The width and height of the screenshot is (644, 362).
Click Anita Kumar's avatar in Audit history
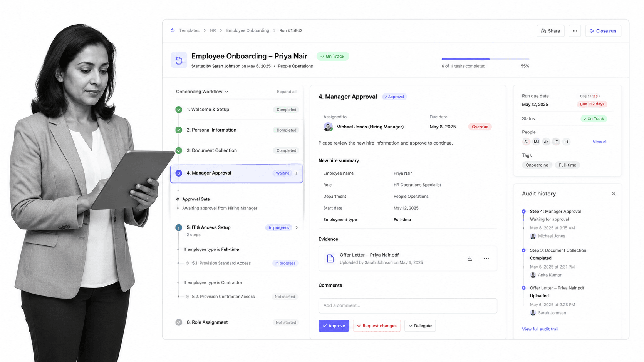pyautogui.click(x=533, y=275)
